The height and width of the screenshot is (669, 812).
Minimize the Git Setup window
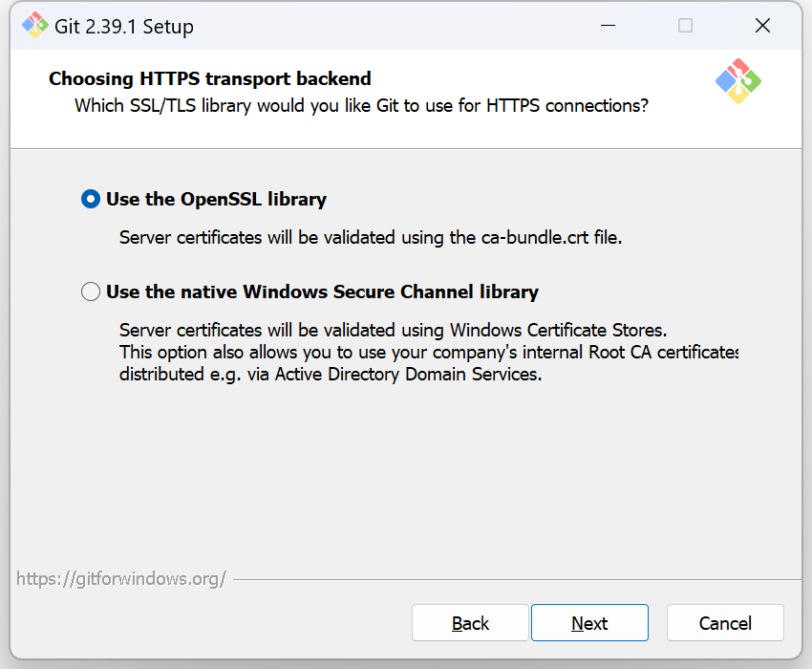(x=608, y=26)
